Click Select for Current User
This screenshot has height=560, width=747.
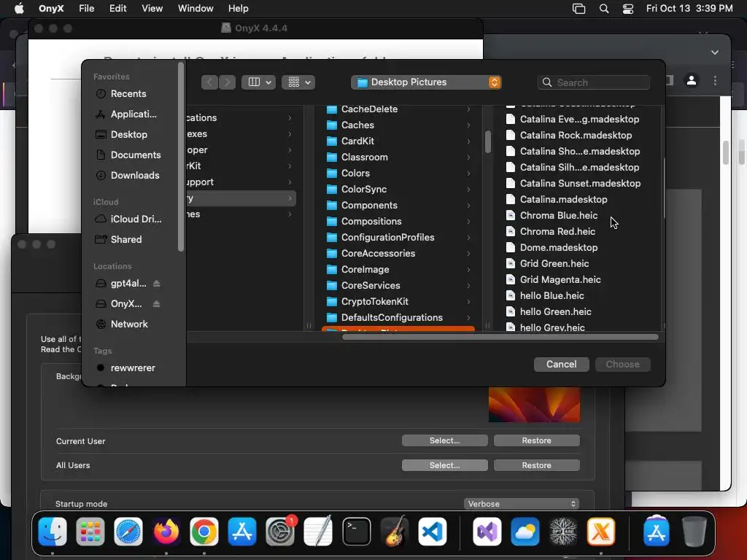click(x=444, y=440)
